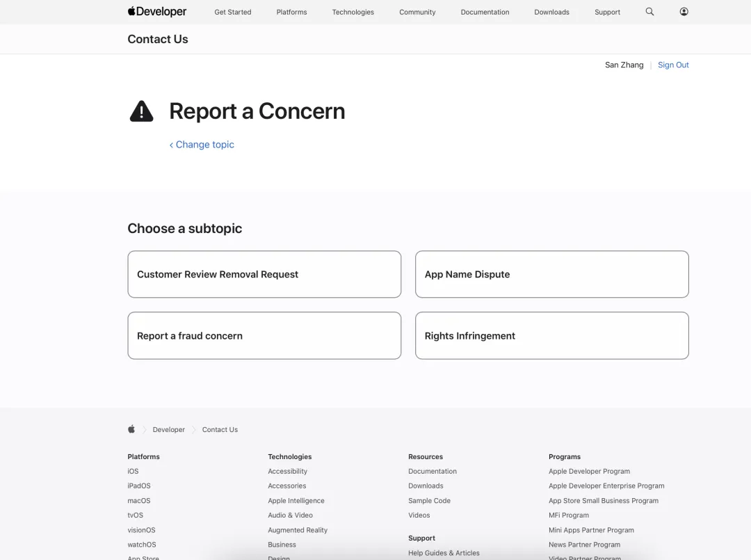
Task: Open Apple Intelligence footer link
Action: pyautogui.click(x=296, y=501)
